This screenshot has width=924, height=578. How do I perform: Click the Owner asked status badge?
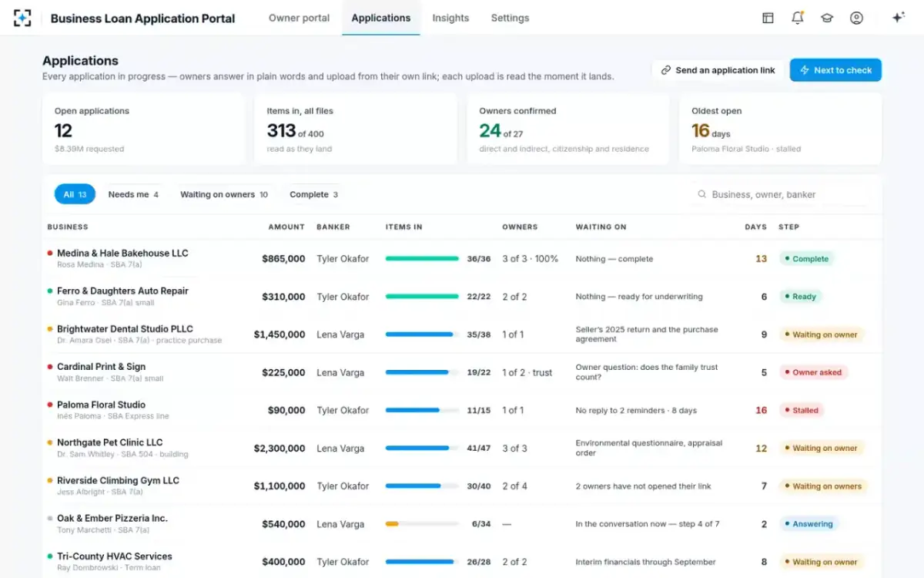pos(813,372)
